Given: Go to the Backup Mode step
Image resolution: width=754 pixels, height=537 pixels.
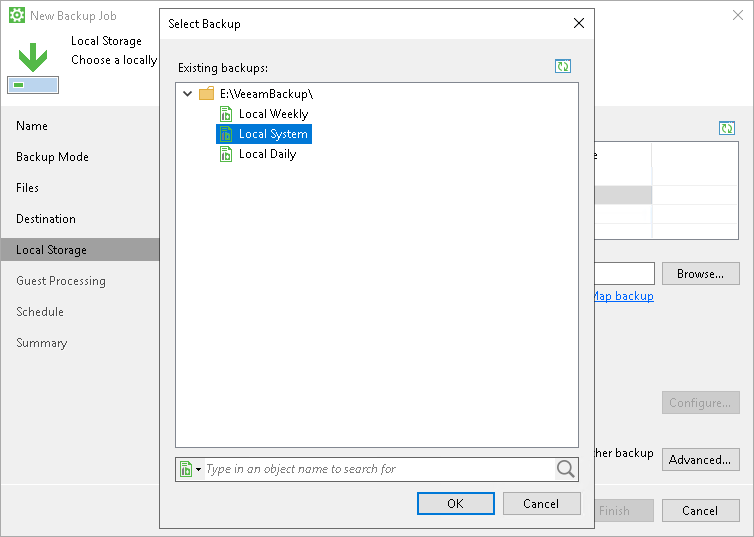Looking at the screenshot, I should pyautogui.click(x=52, y=157).
